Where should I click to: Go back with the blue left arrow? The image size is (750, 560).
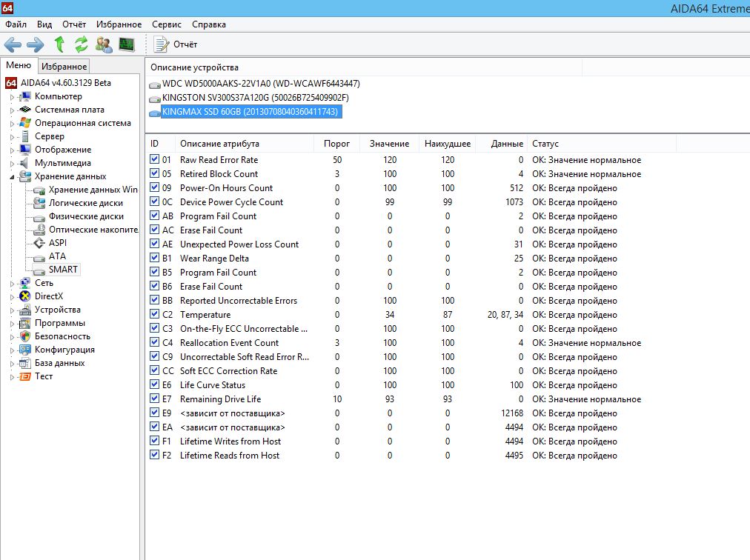pyautogui.click(x=13, y=45)
